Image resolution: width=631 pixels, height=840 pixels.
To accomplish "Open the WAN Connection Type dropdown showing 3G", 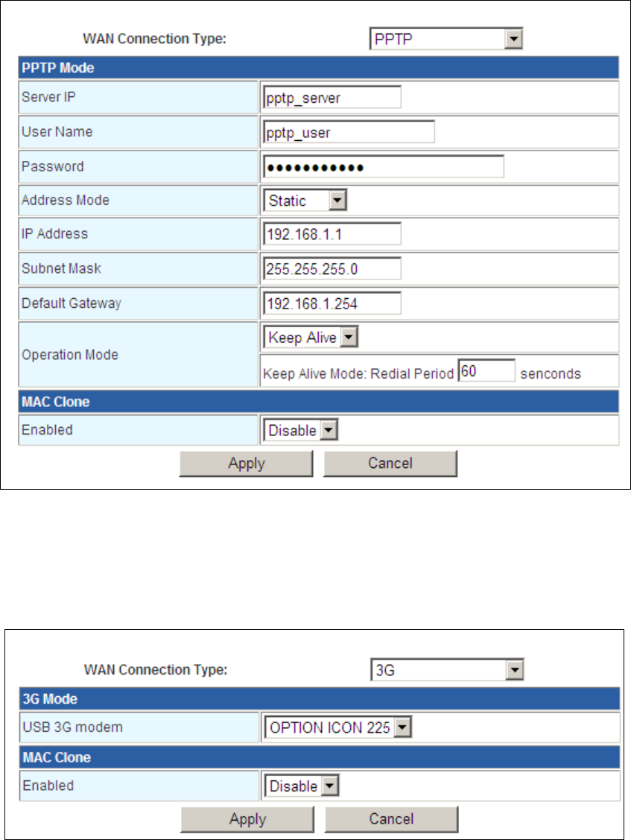I will coord(447,669).
